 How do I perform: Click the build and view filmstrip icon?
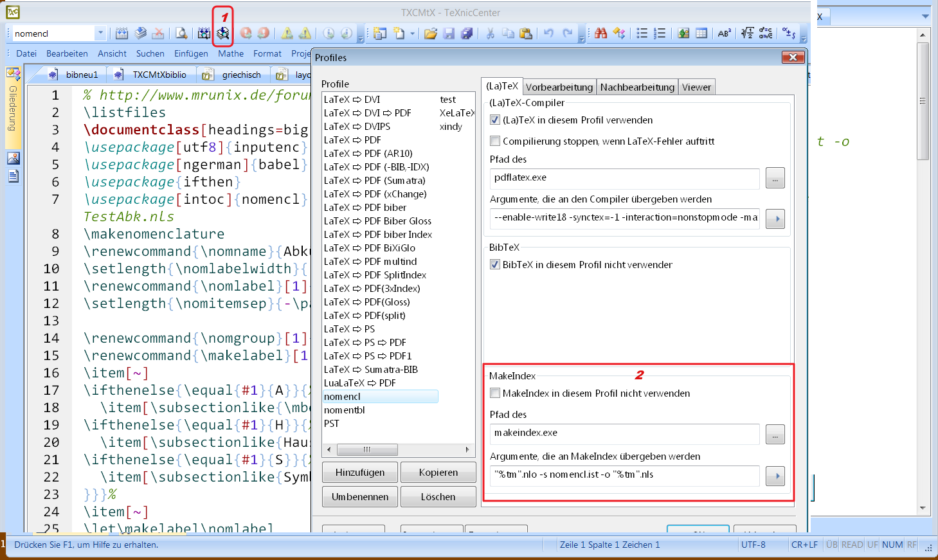204,33
